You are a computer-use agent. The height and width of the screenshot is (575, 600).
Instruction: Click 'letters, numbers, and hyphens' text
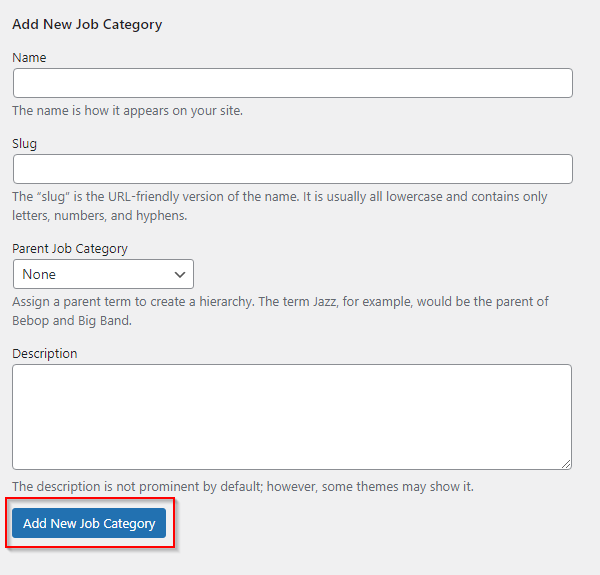pyautogui.click(x=99, y=215)
